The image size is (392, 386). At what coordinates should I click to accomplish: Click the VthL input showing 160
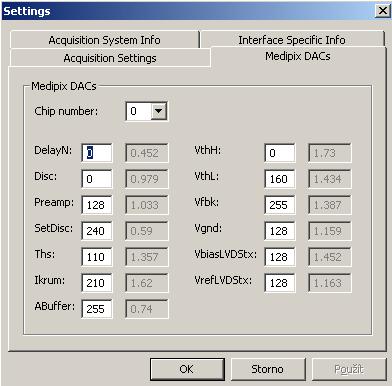pos(280,179)
